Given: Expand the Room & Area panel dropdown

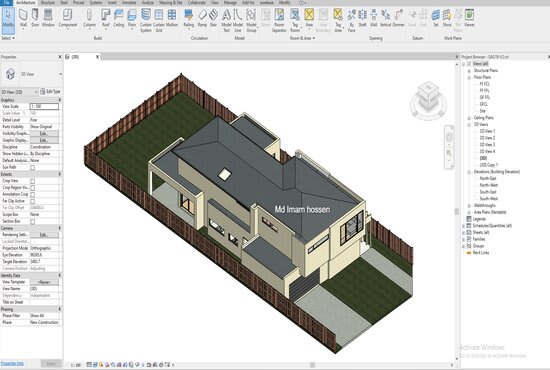Looking at the screenshot, I should (302, 38).
